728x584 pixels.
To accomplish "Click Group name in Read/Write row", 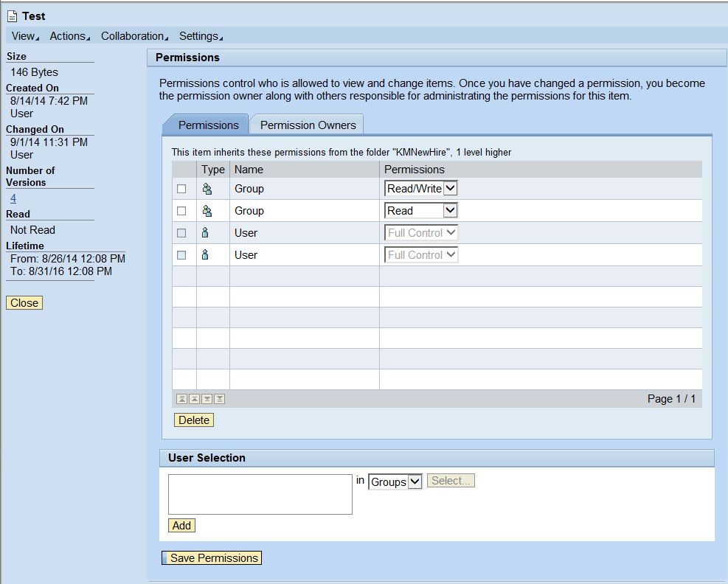I will click(x=249, y=189).
